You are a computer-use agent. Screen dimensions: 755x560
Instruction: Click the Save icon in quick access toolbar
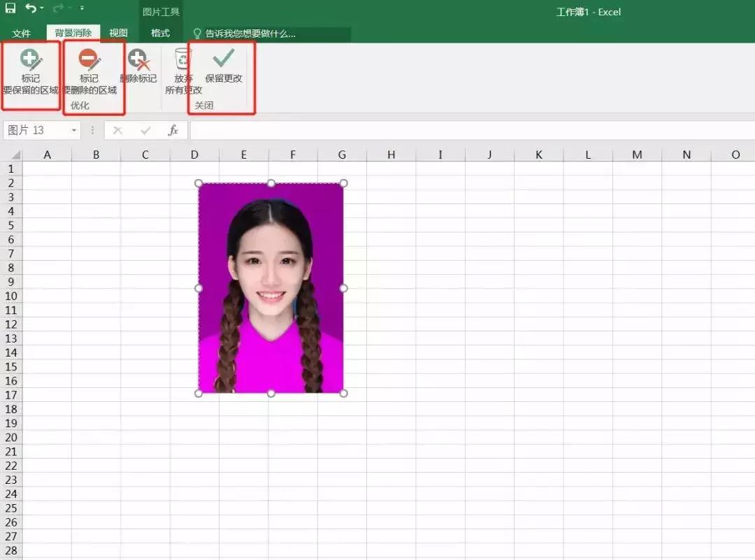click(x=10, y=8)
